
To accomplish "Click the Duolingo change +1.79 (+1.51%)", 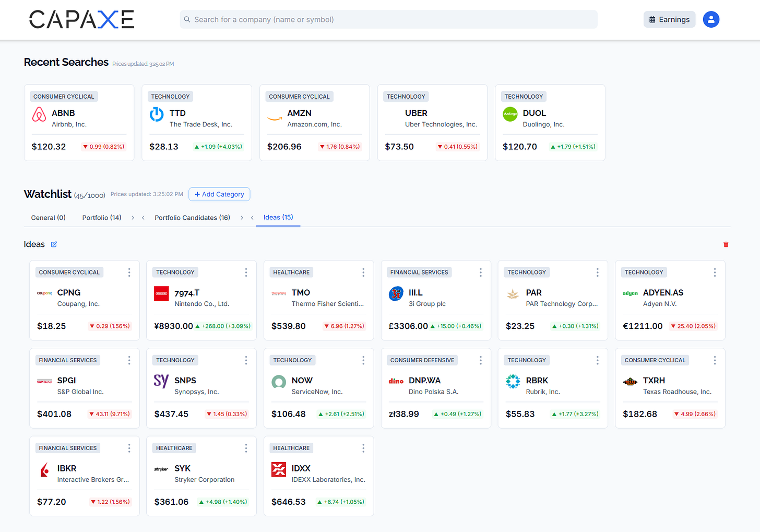I will click(573, 147).
